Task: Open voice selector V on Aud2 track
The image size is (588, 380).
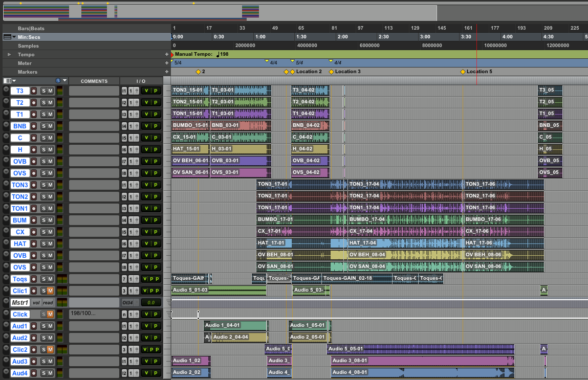Action: [x=147, y=338]
